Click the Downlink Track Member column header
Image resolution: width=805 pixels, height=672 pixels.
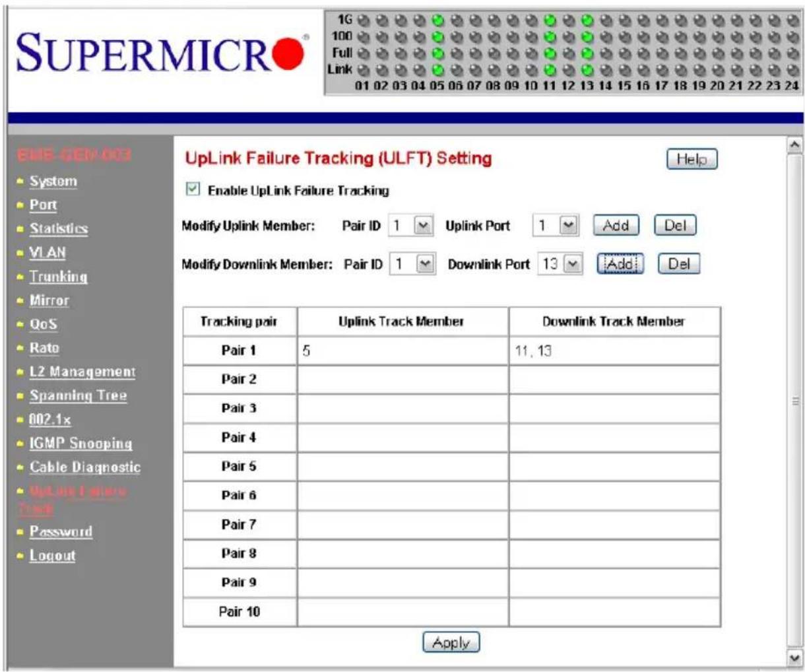(614, 321)
